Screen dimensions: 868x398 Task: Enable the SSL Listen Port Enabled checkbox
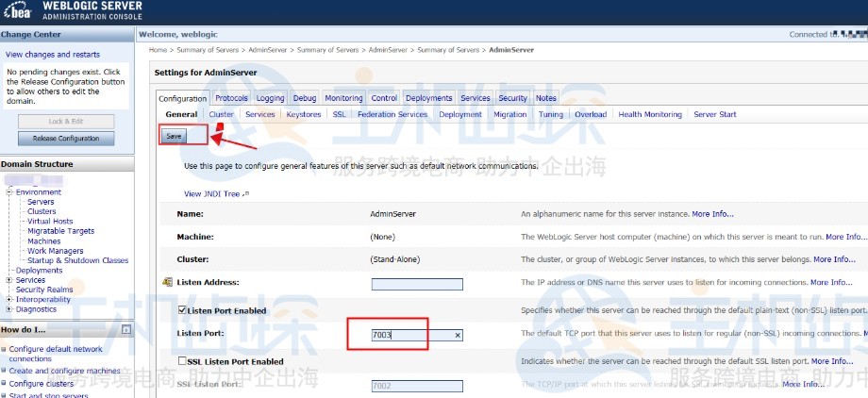tap(182, 361)
